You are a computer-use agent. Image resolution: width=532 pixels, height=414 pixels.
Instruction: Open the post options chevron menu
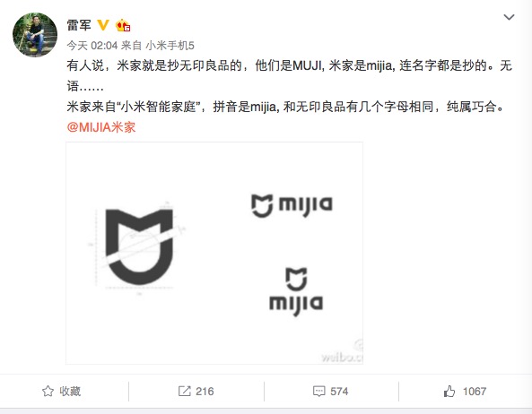[509, 17]
